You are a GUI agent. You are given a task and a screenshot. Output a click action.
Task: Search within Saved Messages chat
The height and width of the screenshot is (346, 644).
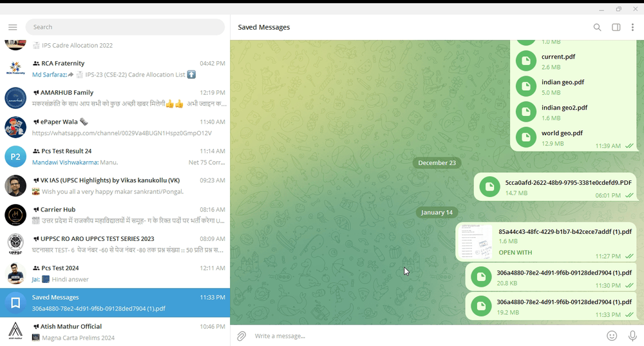tap(597, 27)
